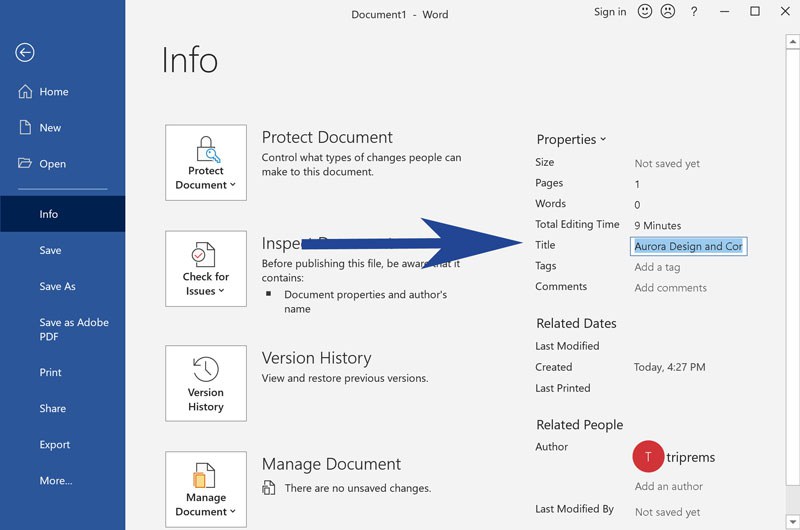Click the Version History heading text

tap(316, 358)
